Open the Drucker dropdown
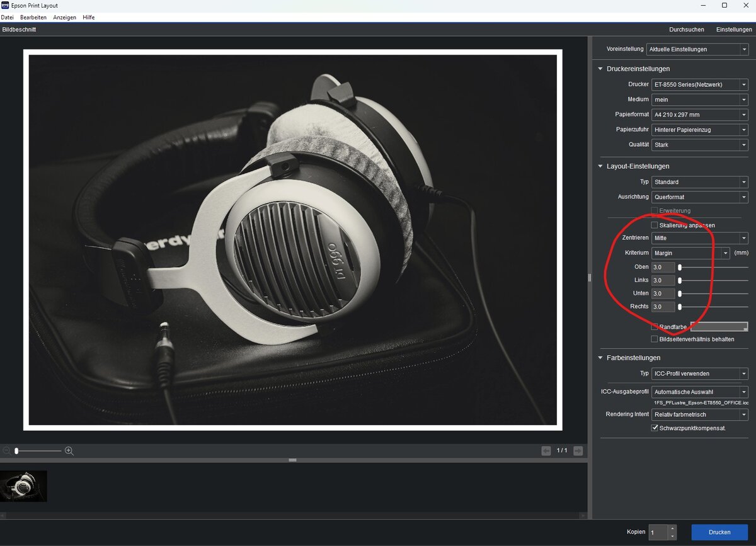Viewport: 756px width, 546px height. pyautogui.click(x=699, y=84)
